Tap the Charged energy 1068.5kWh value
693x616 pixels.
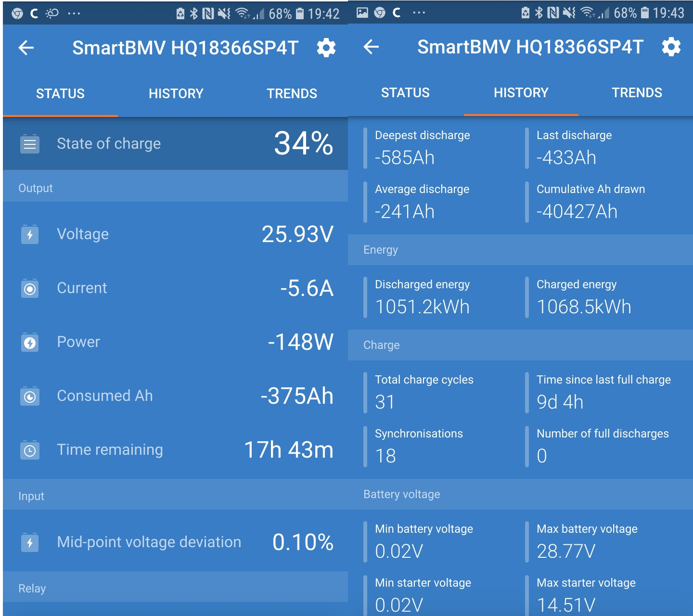(x=584, y=307)
